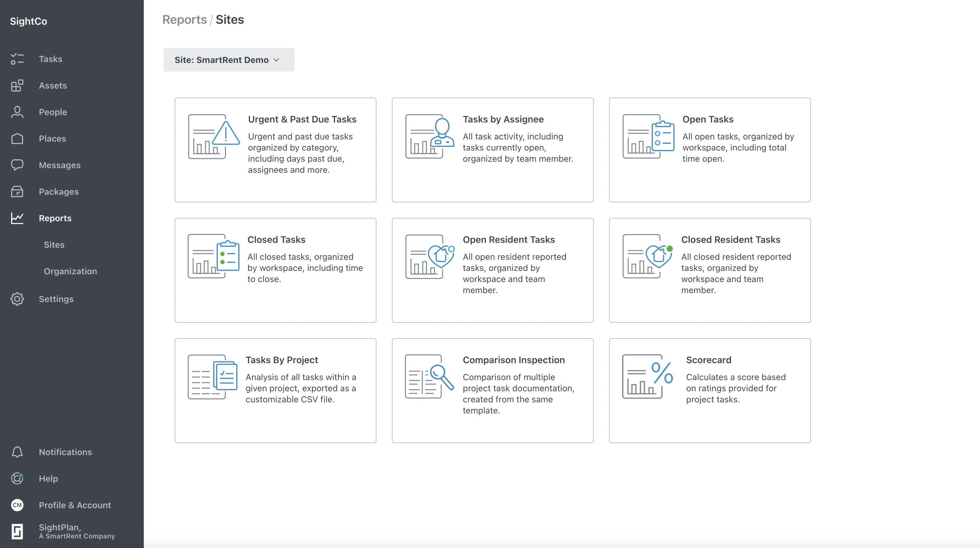The image size is (980, 548).
Task: View Notifications in the sidebar
Action: 65,452
